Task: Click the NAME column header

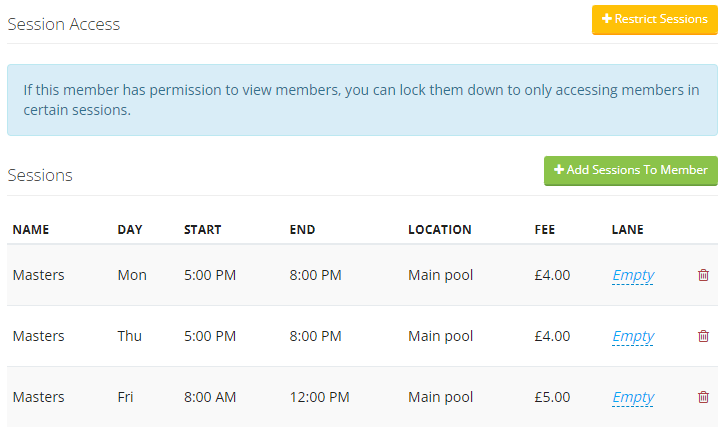Action: pos(31,230)
